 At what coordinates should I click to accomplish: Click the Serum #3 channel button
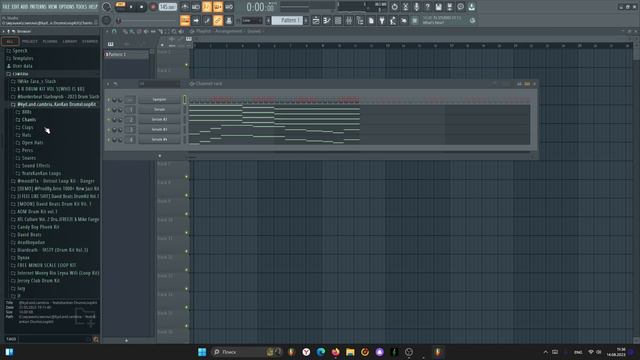click(159, 130)
